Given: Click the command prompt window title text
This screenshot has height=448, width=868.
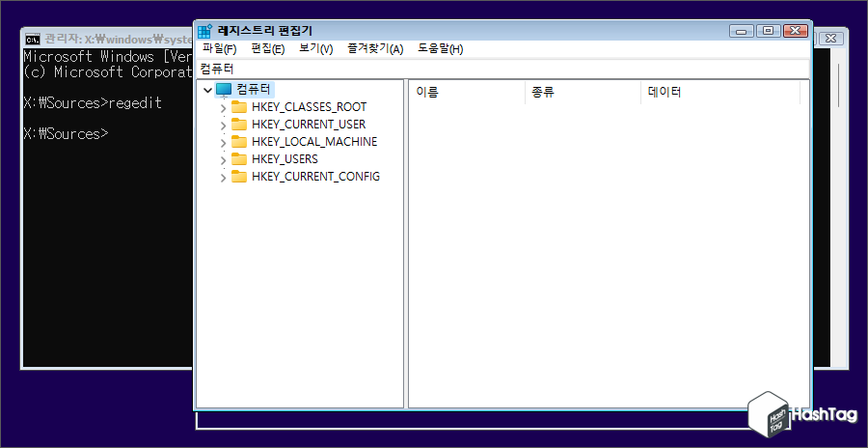Looking at the screenshot, I should (x=119, y=39).
